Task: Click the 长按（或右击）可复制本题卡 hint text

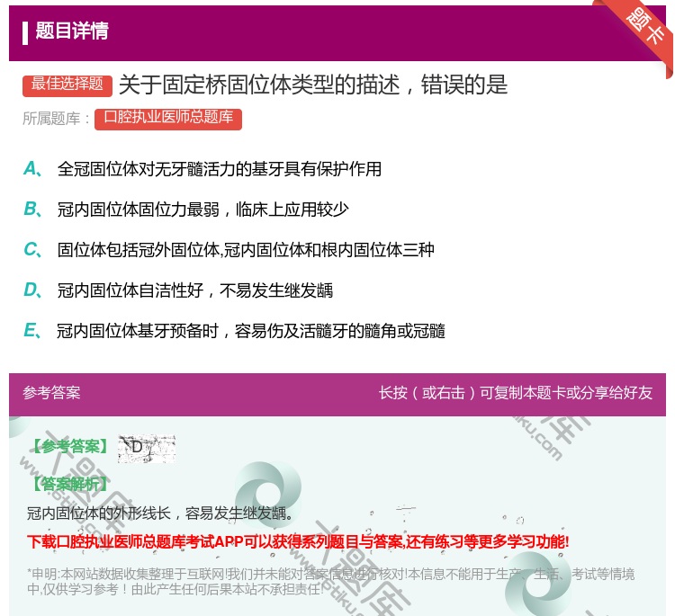Action: click(516, 393)
